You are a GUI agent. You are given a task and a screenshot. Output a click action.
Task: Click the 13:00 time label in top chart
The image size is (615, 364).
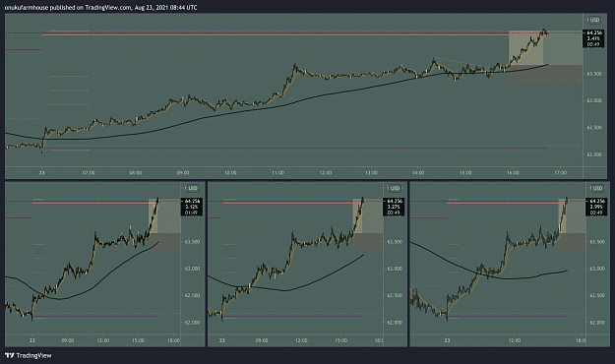tap(371, 172)
